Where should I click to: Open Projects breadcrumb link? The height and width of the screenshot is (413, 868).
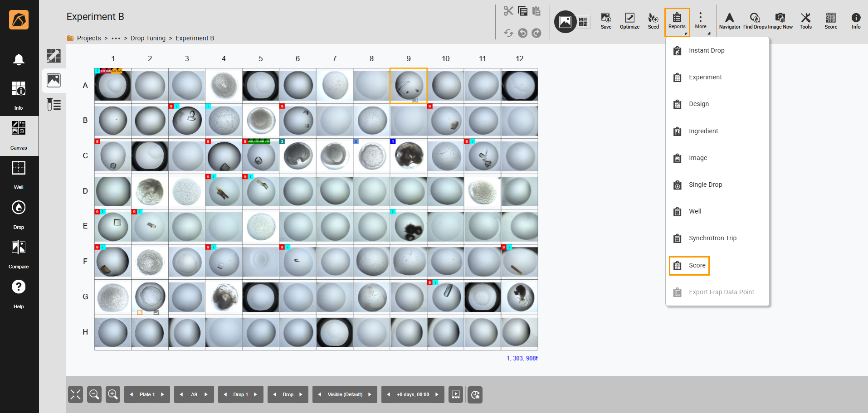(89, 38)
